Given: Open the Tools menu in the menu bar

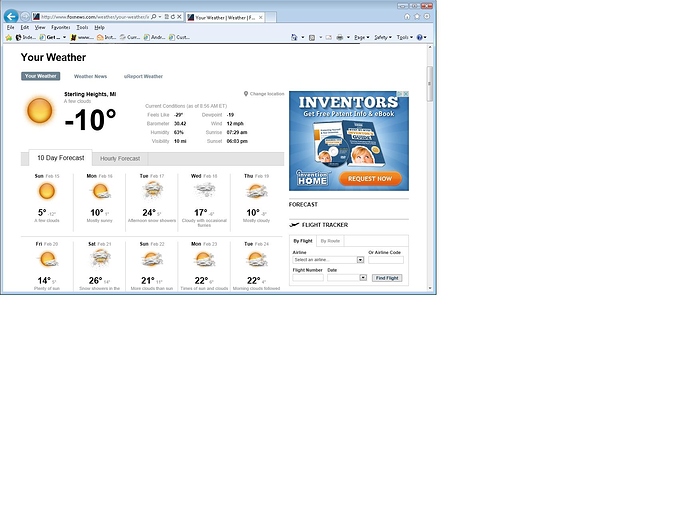Looking at the screenshot, I should pyautogui.click(x=82, y=27).
